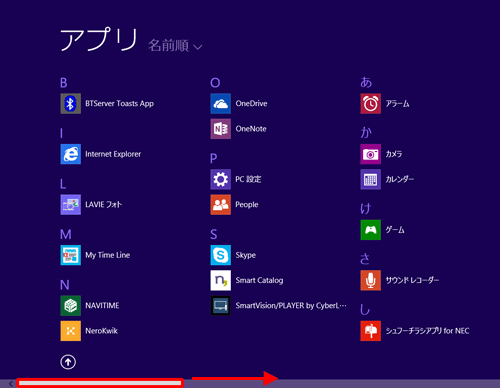Select the P letter group header
500x388 pixels.
(x=214, y=158)
